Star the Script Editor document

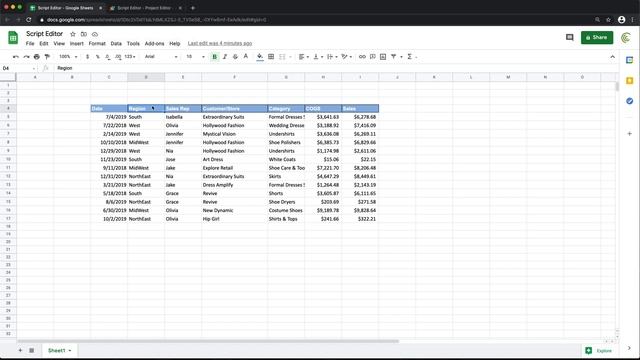point(73,34)
